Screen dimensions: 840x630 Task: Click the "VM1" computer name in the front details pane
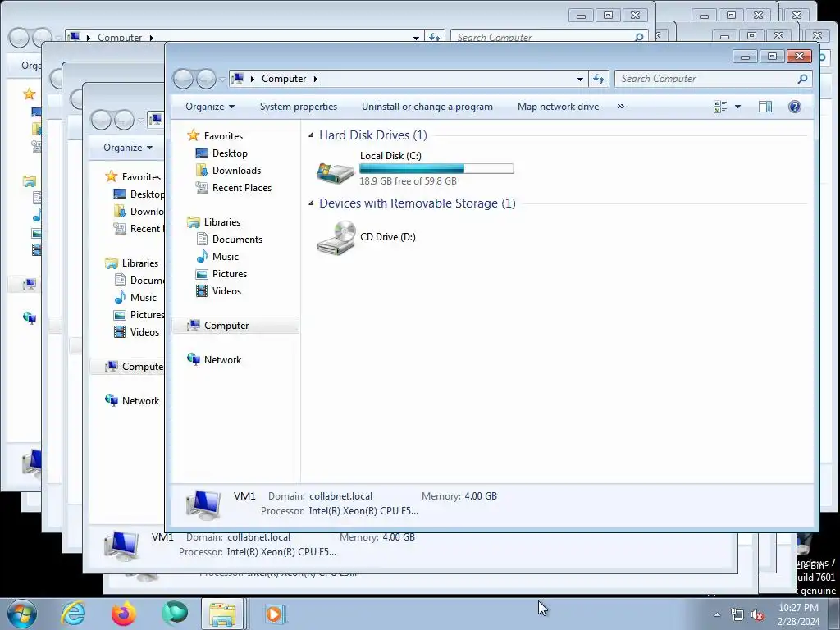click(244, 496)
